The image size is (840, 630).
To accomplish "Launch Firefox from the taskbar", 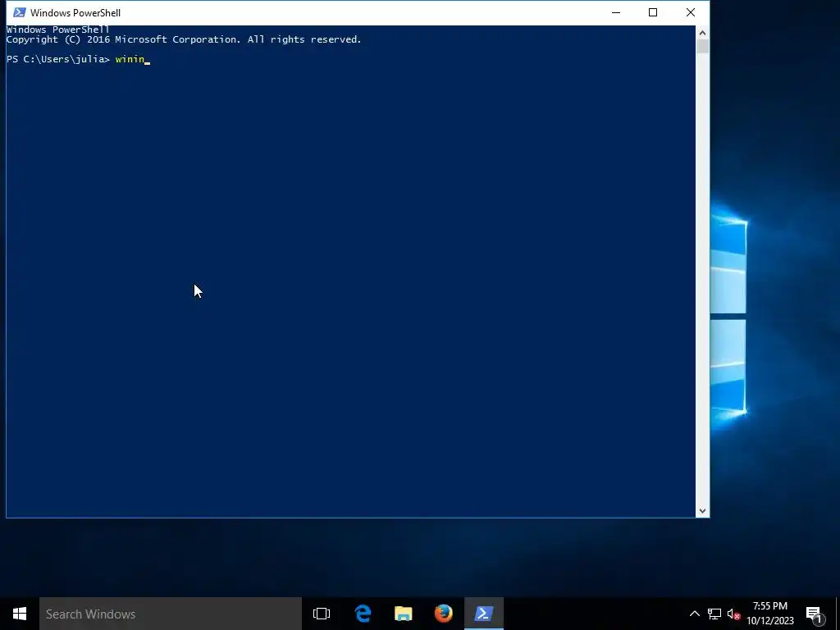I will [444, 614].
